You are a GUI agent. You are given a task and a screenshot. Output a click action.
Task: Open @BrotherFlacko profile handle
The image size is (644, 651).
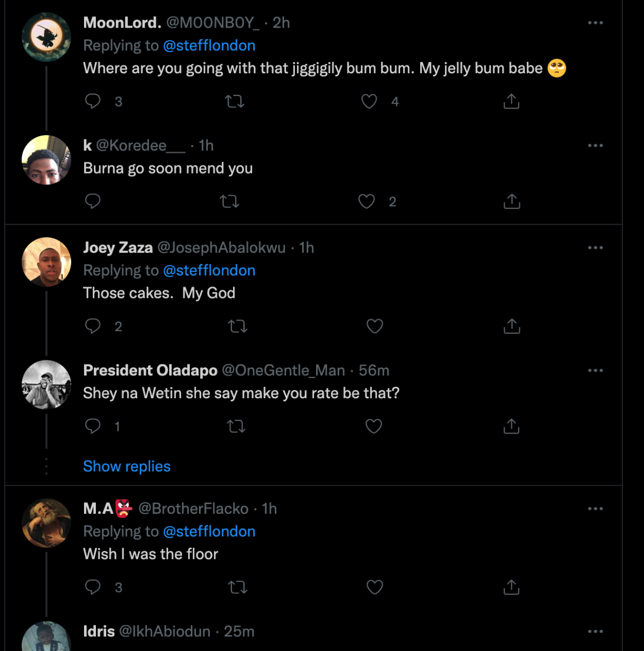(x=194, y=509)
